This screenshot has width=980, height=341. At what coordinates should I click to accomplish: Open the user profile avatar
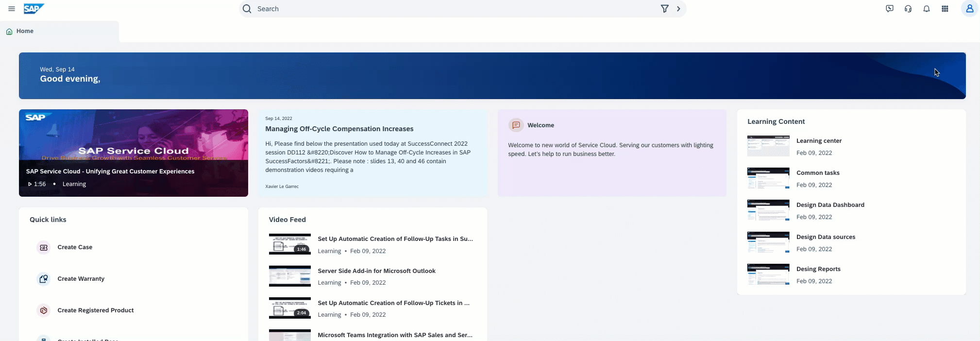[x=969, y=9]
